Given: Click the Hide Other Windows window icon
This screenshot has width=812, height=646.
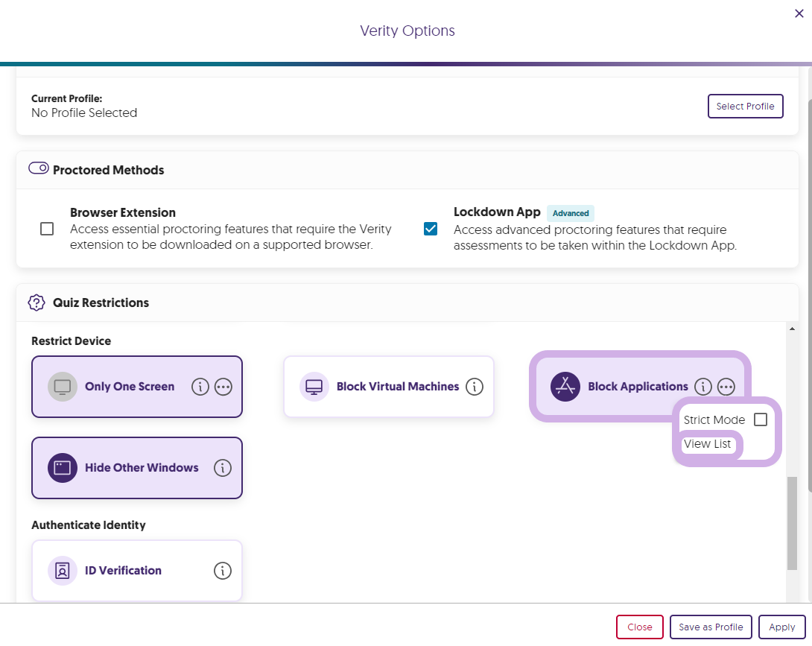Looking at the screenshot, I should 62,468.
